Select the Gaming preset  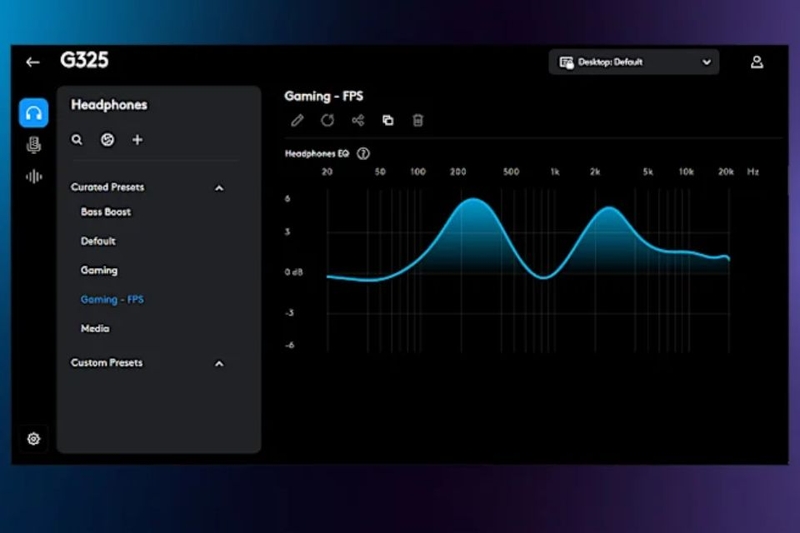point(99,271)
